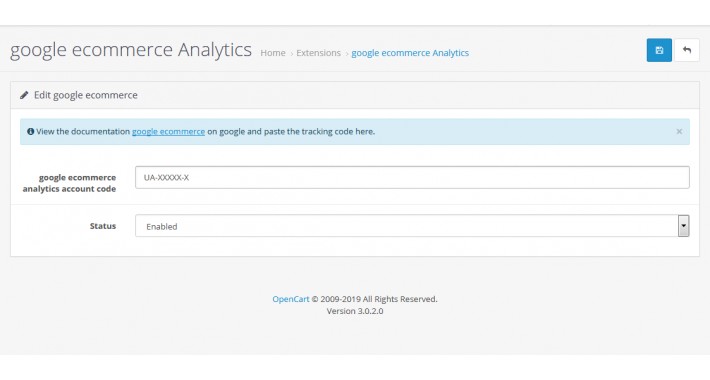Click the Status dropdown arrow

(683, 226)
